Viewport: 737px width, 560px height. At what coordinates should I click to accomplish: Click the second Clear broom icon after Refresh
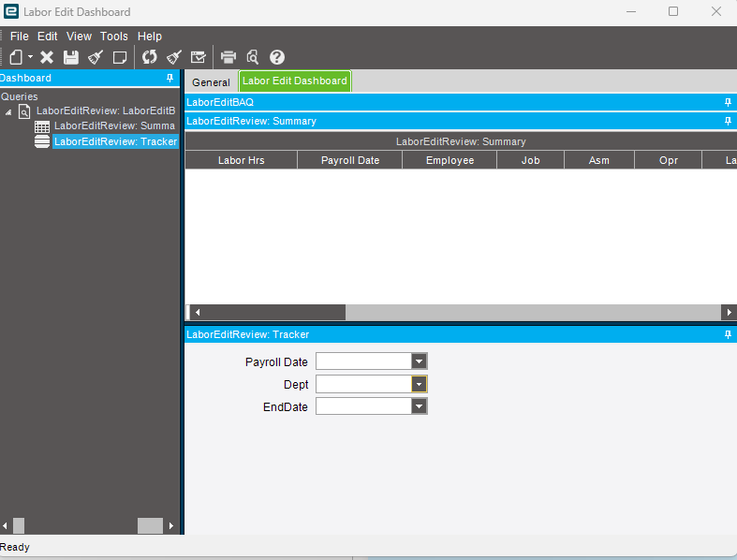174,57
